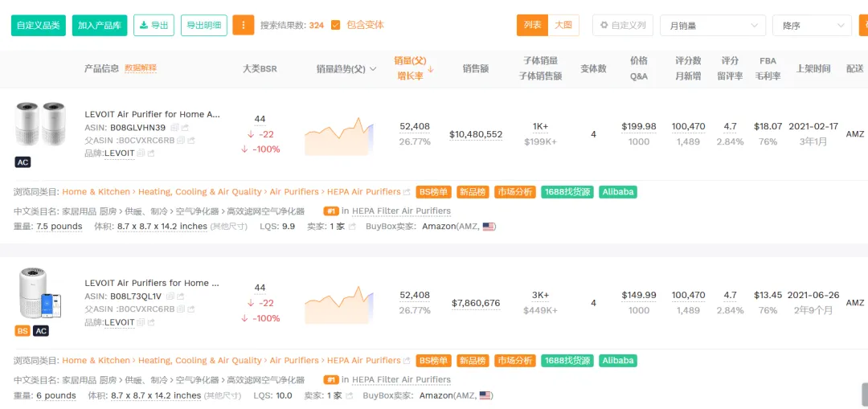This screenshot has height=409, width=868.
Task: Click 市场分析 in the B08GLVHN39 row
Action: coord(515,192)
